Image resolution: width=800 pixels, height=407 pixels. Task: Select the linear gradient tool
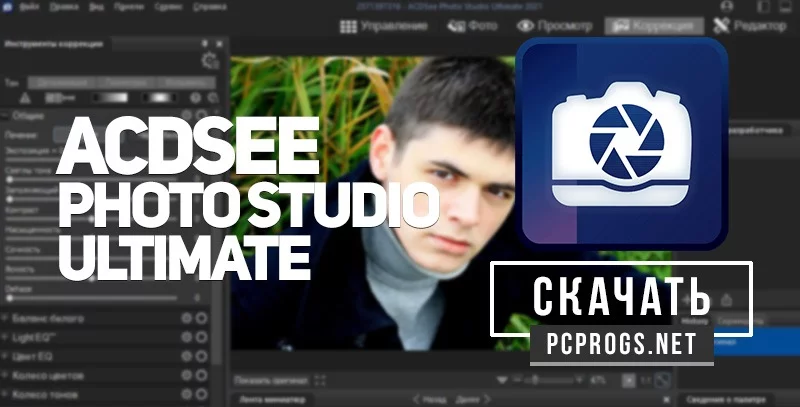click(112, 98)
